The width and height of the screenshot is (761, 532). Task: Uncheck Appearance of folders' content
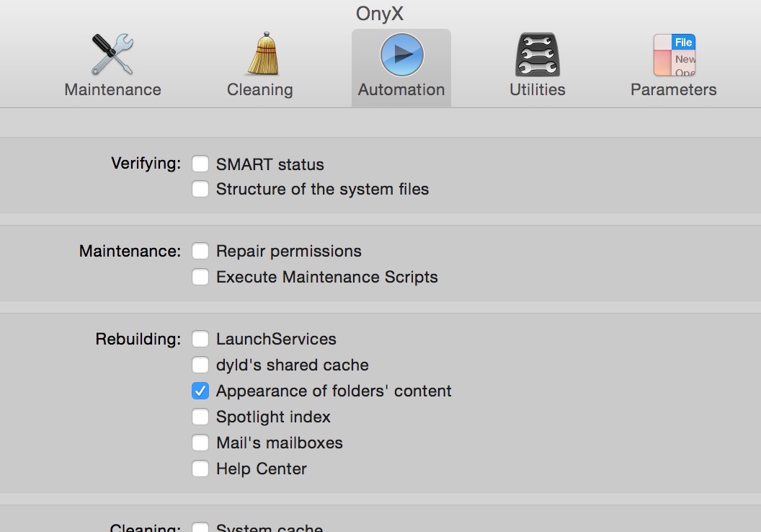pos(200,391)
